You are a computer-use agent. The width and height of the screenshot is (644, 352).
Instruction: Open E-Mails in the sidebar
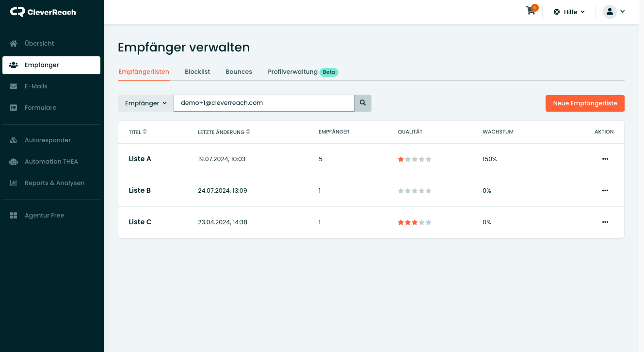click(51, 86)
